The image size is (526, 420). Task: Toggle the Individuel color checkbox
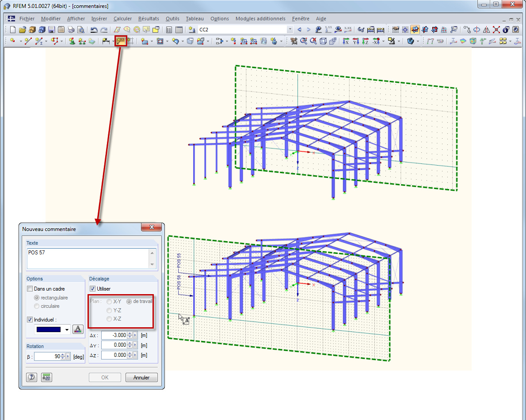(x=30, y=320)
